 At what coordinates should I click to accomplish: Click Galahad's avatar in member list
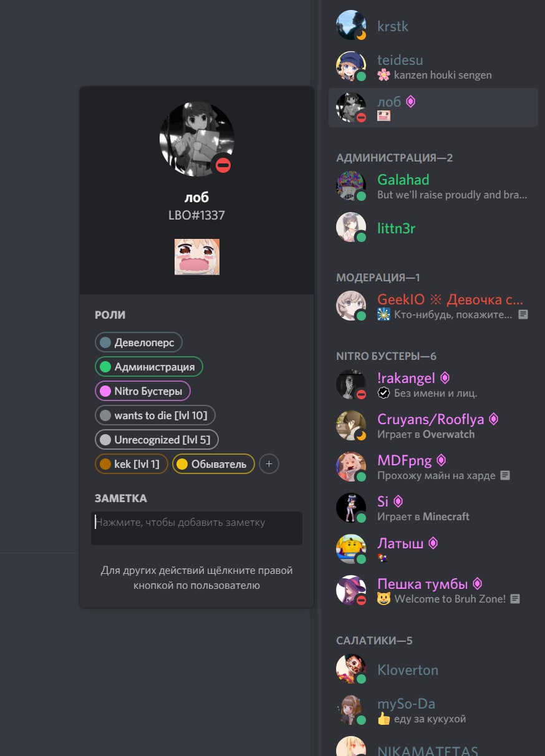(x=351, y=187)
